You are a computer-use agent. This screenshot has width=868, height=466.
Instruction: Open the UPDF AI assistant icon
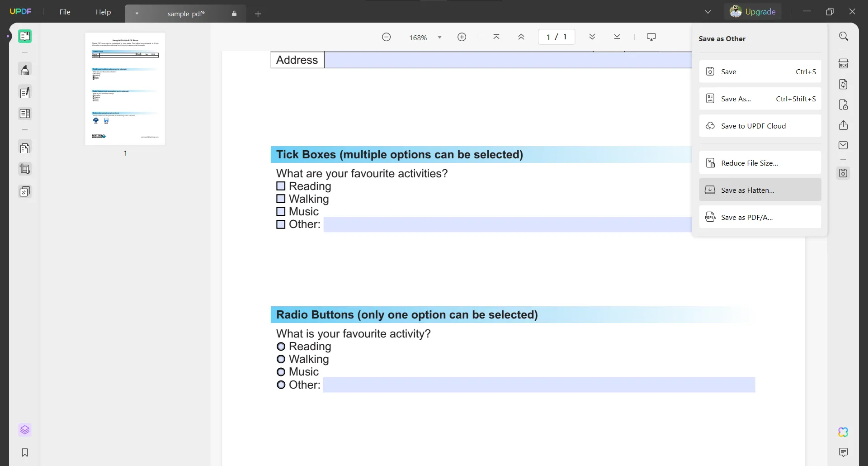[x=843, y=432]
